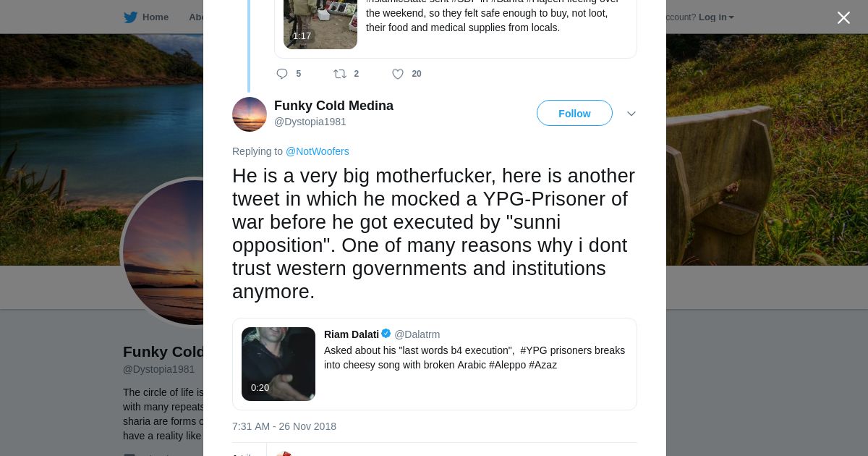Open Riam Dalati's quoted tweet author name
The height and width of the screenshot is (456, 868).
[x=351, y=334]
